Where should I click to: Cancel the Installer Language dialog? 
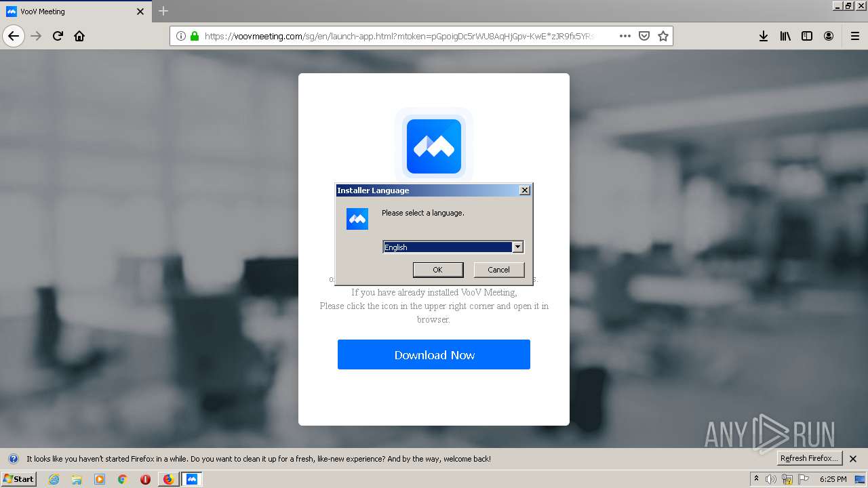pyautogui.click(x=499, y=270)
